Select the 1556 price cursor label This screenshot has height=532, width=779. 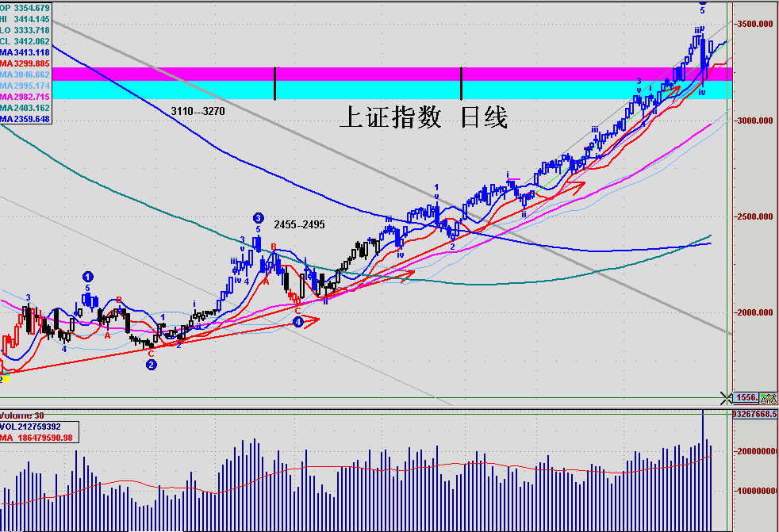746,398
